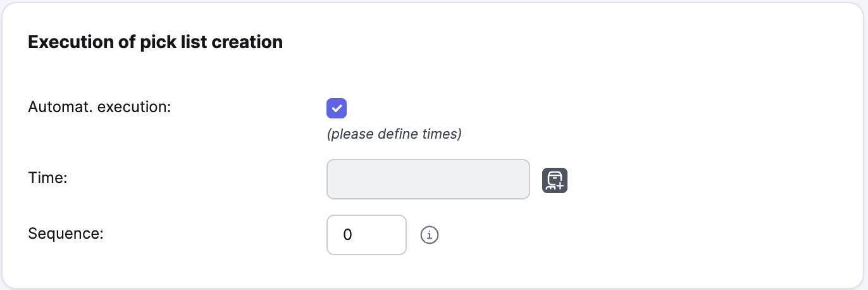Screen dimensions: 868x290
Task: Uncheck the Automat. execution checkbox
Action: point(337,108)
